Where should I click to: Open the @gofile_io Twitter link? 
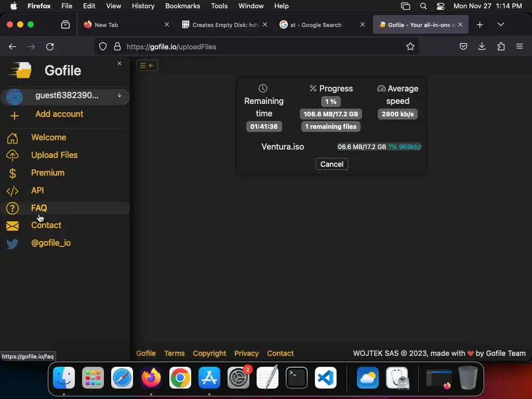[51, 243]
